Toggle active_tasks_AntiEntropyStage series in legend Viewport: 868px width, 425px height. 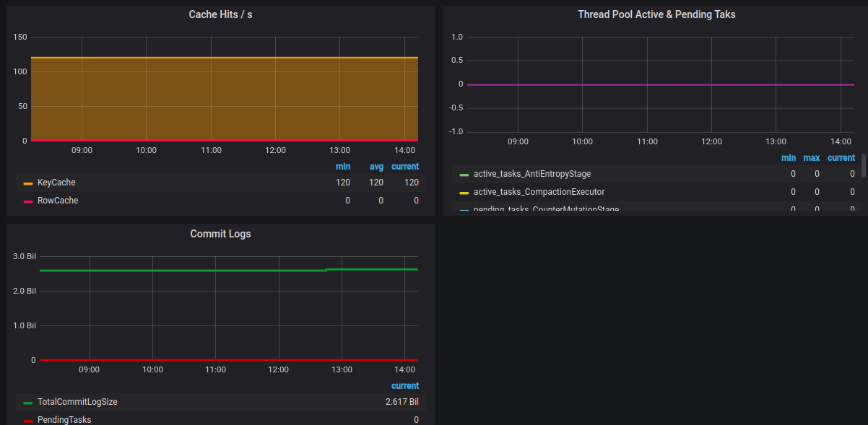tap(532, 174)
